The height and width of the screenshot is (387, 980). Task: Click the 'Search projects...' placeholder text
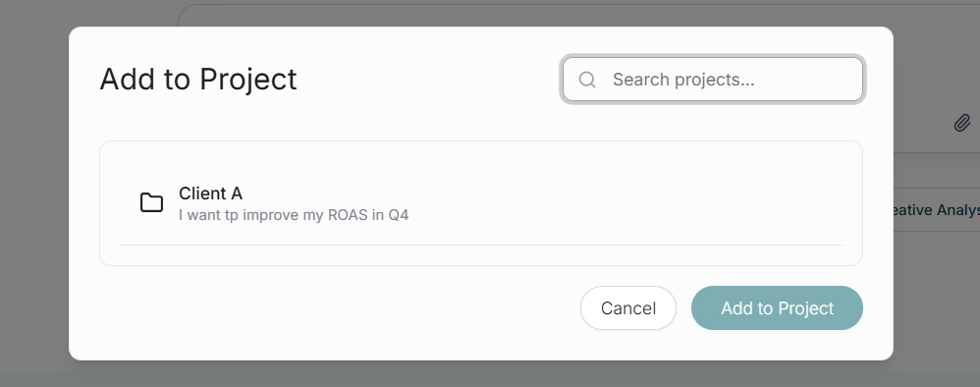click(683, 80)
